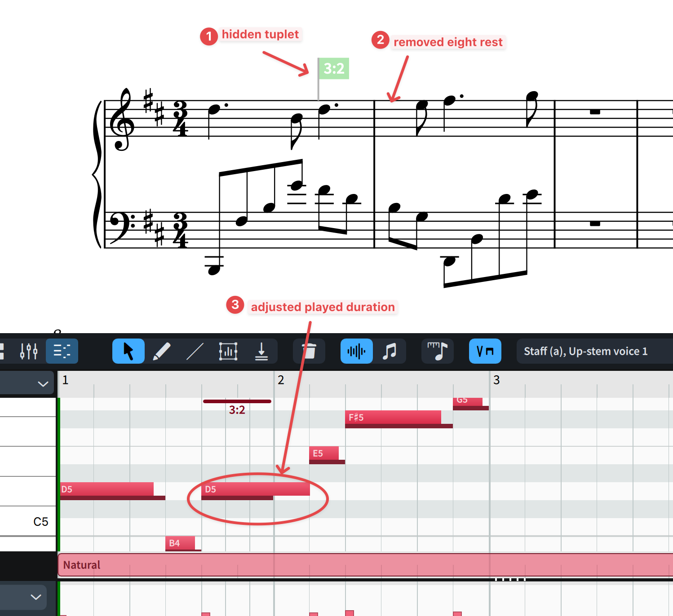Toggle the played durations waveform button
673x616 pixels.
357,351
